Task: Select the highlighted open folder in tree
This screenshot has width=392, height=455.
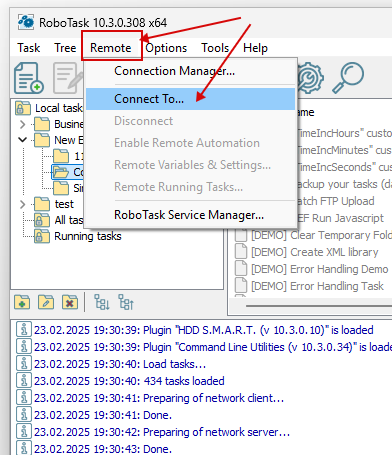Action: pos(68,172)
